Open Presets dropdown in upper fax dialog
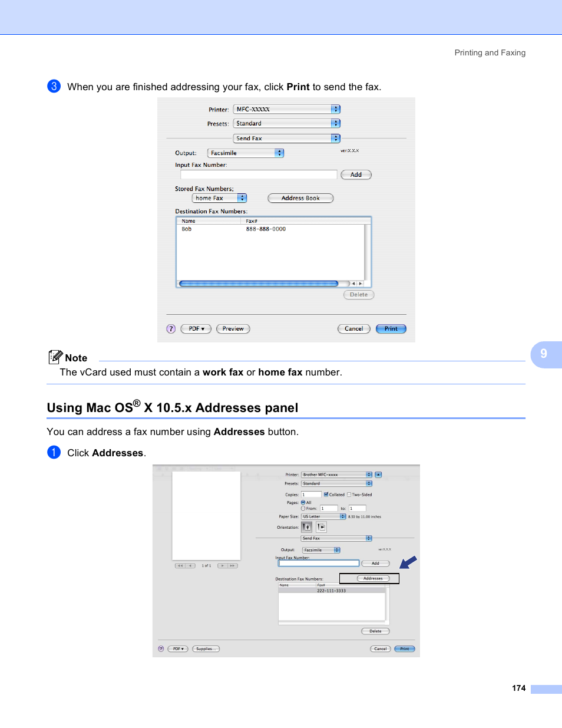The width and height of the screenshot is (562, 728). click(x=287, y=123)
